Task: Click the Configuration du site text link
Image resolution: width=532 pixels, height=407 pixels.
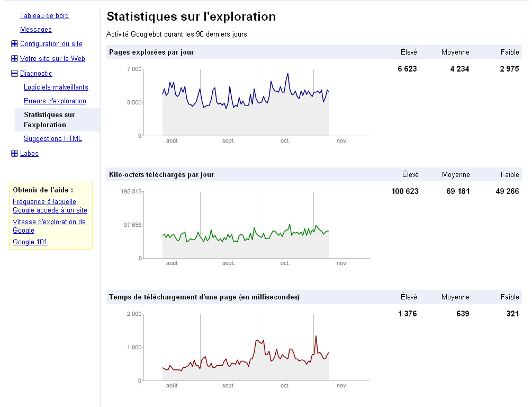Action: coord(51,44)
